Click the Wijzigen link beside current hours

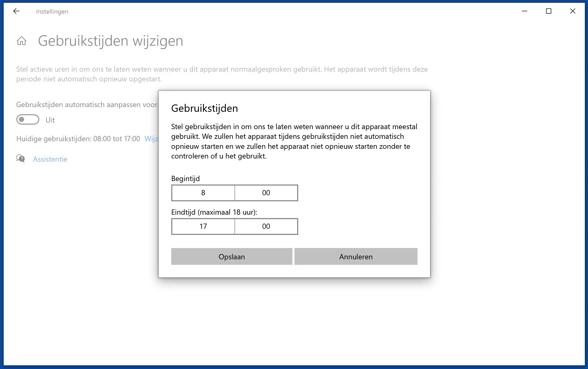(151, 139)
